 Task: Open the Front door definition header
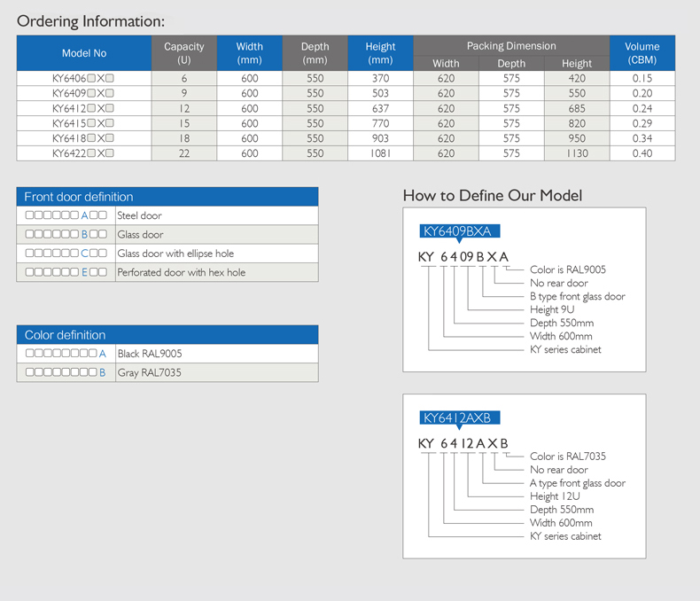(167, 197)
